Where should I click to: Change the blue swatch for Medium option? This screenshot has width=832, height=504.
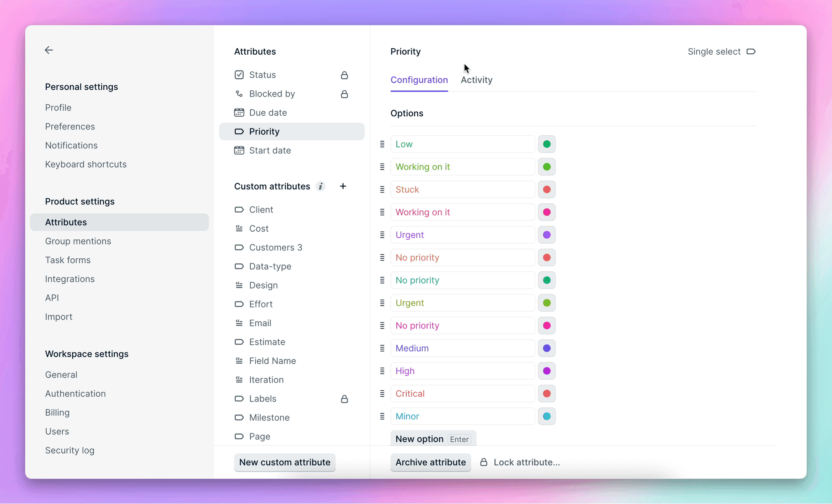click(x=547, y=348)
